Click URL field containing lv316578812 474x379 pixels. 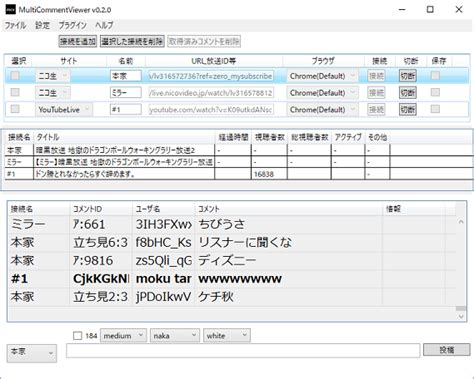[211, 93]
